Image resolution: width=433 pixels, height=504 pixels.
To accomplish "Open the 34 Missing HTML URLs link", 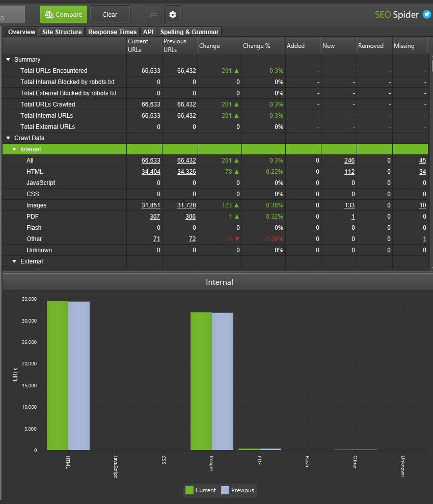I will [422, 172].
